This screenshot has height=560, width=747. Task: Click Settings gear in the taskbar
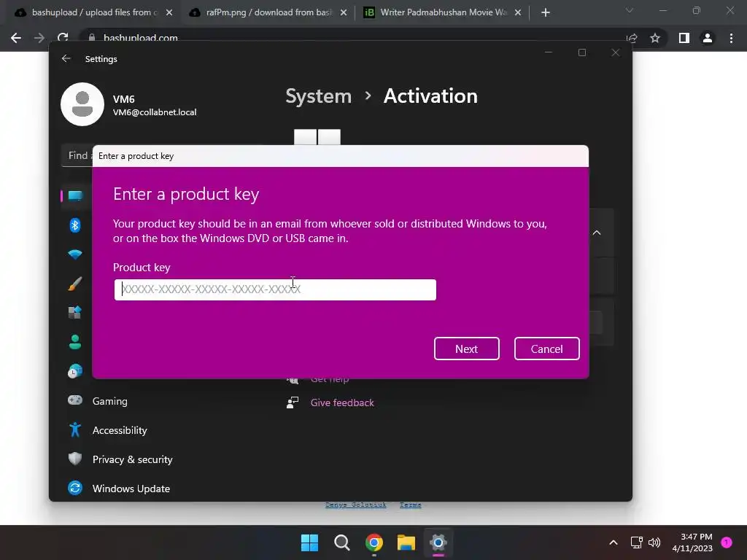click(438, 542)
